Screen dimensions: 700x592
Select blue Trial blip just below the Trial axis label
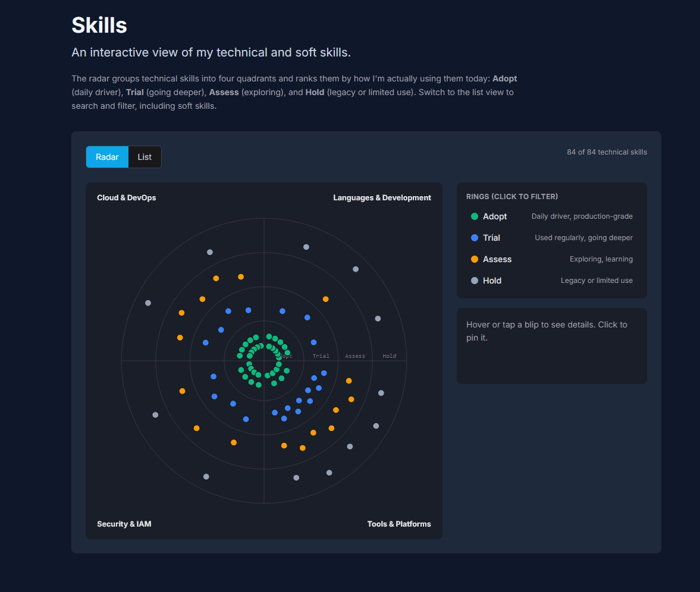[x=324, y=373]
